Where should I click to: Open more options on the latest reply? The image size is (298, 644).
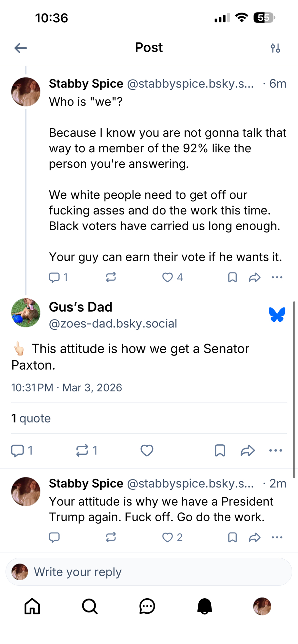pyautogui.click(x=277, y=537)
